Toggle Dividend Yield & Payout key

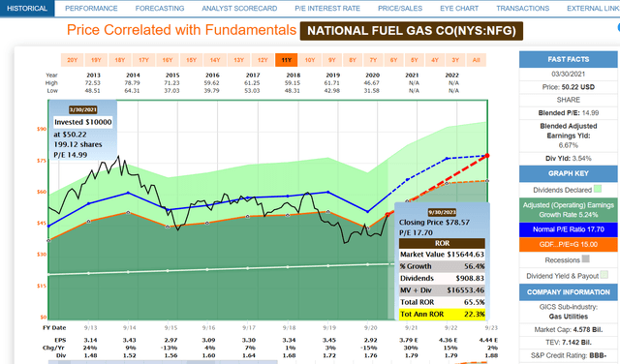click(x=604, y=275)
